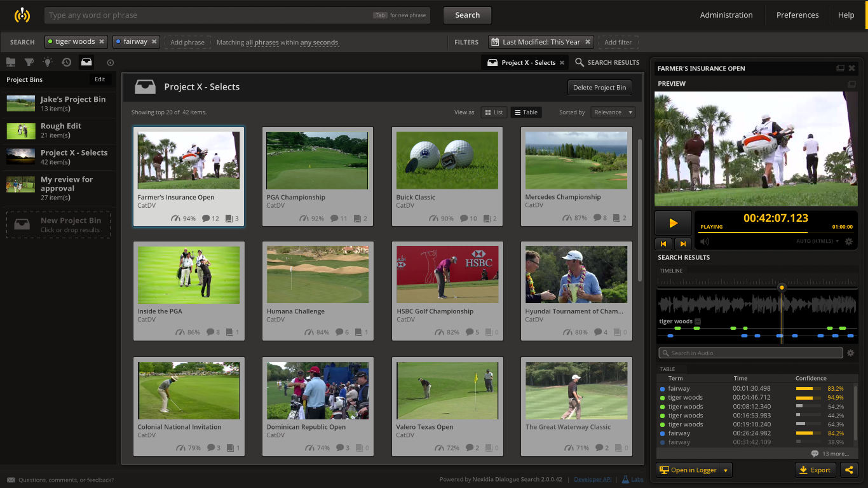Open the Open in Logger dropdown arrow
868x488 pixels.
coord(726,470)
